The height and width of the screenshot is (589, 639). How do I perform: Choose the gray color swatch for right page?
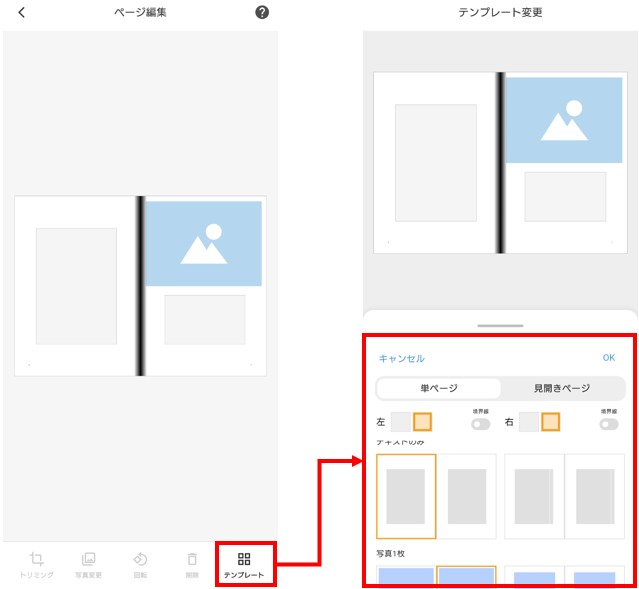(x=529, y=422)
